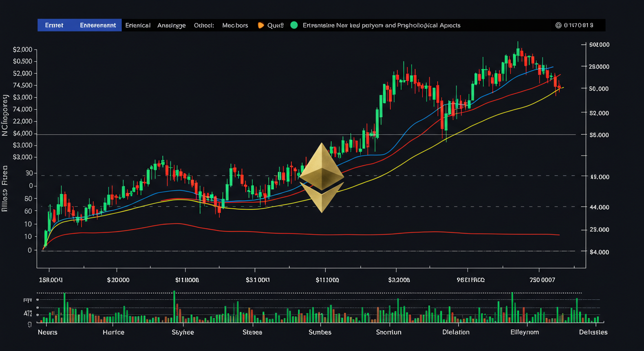The height and width of the screenshot is (351, 644).
Task: Click the 01170818 value at top right
Action: coord(579,25)
